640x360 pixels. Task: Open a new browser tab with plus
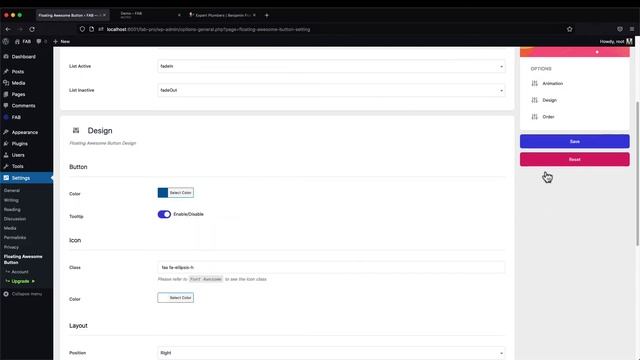(x=267, y=15)
